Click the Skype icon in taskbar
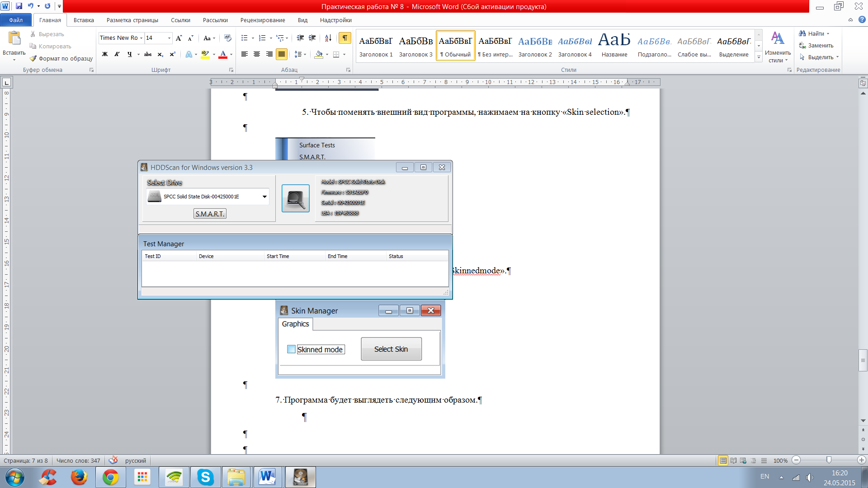The image size is (868, 488). (x=205, y=477)
